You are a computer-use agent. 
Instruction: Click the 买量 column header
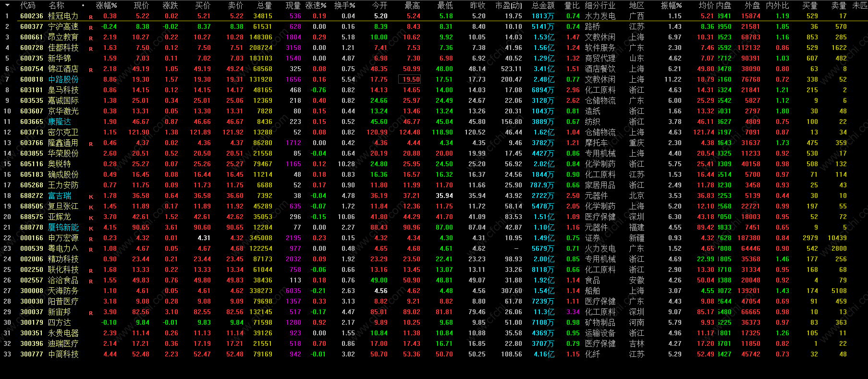(x=810, y=5)
